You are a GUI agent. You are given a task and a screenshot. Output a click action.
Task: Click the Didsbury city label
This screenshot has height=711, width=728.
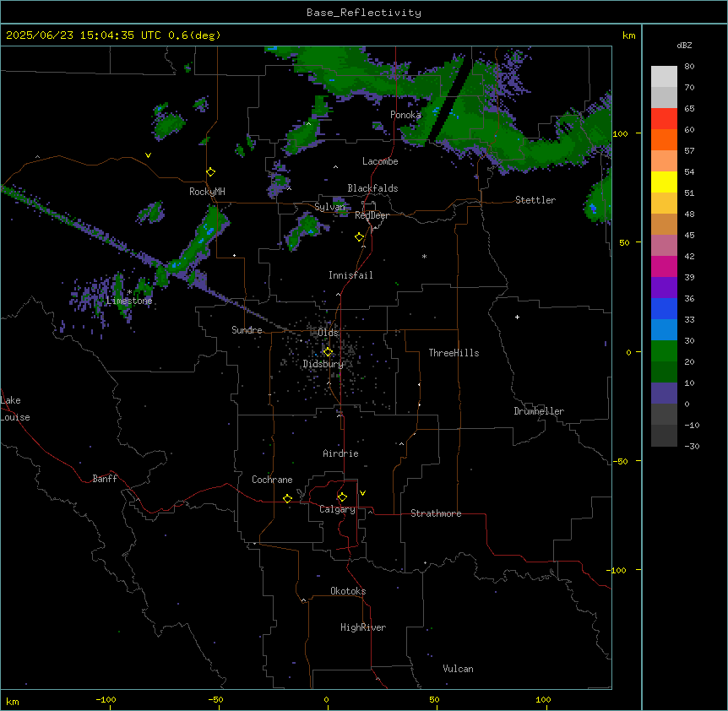coord(323,364)
